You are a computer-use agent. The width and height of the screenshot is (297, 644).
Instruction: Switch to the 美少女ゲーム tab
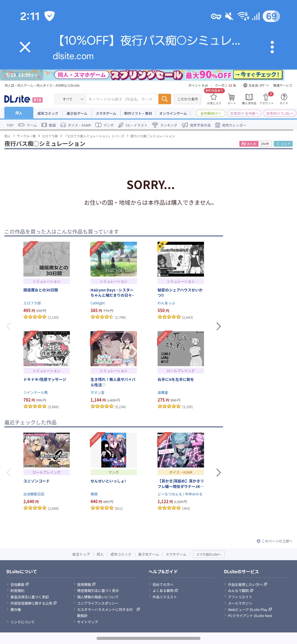(x=77, y=113)
